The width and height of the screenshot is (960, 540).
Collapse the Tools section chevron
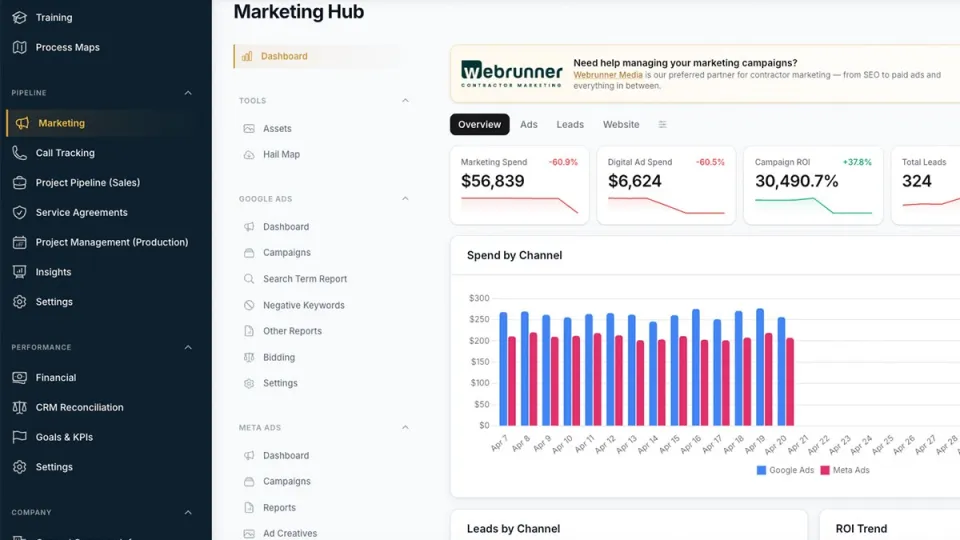pos(405,100)
